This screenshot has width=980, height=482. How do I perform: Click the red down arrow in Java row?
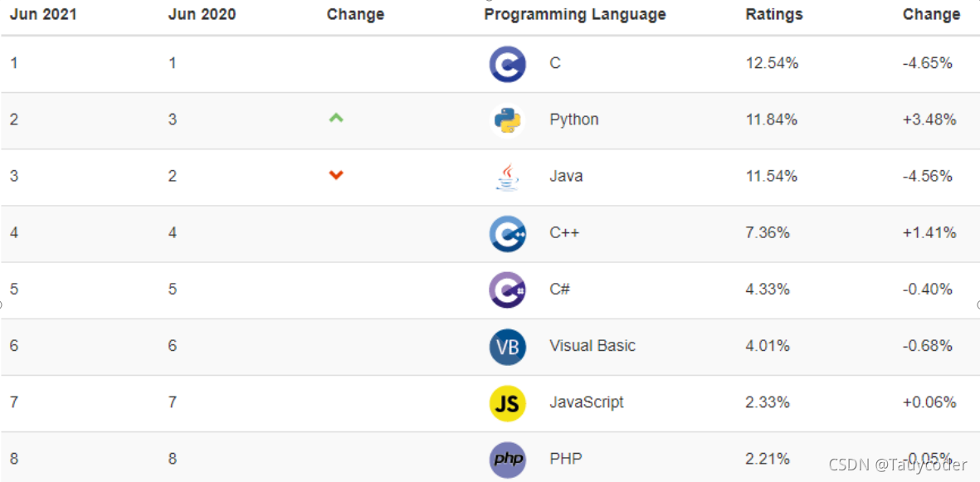coord(336,176)
